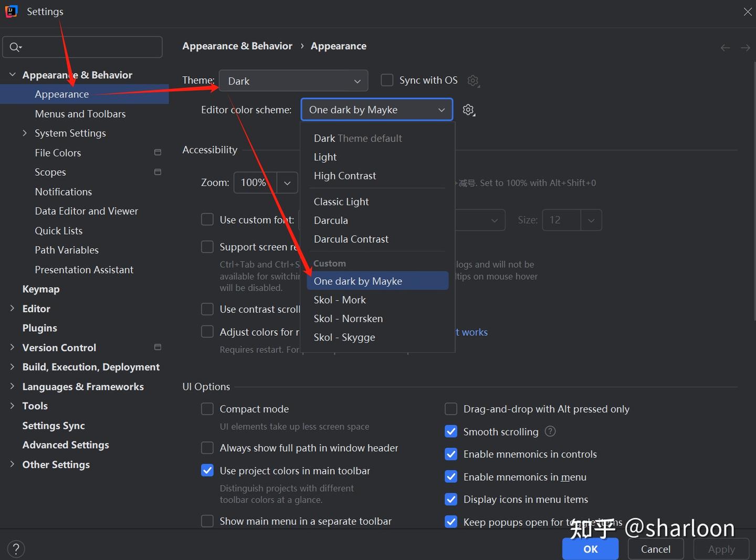The image size is (756, 560).
Task: Click the File Colors project-level icon
Action: [157, 152]
